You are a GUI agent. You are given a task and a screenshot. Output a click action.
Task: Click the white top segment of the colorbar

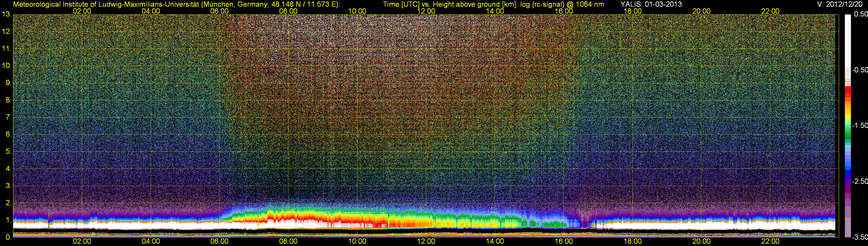pyautogui.click(x=848, y=41)
